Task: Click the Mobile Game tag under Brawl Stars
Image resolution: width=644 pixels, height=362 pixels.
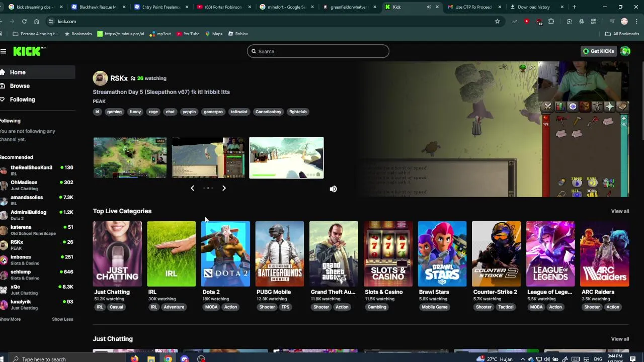Action: [435, 307]
